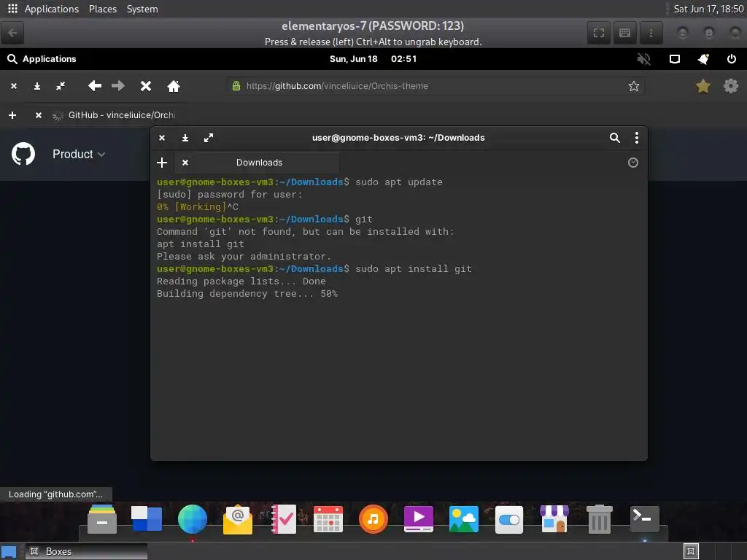
Task: Open System Settings switch icon in dock
Action: pos(508,519)
